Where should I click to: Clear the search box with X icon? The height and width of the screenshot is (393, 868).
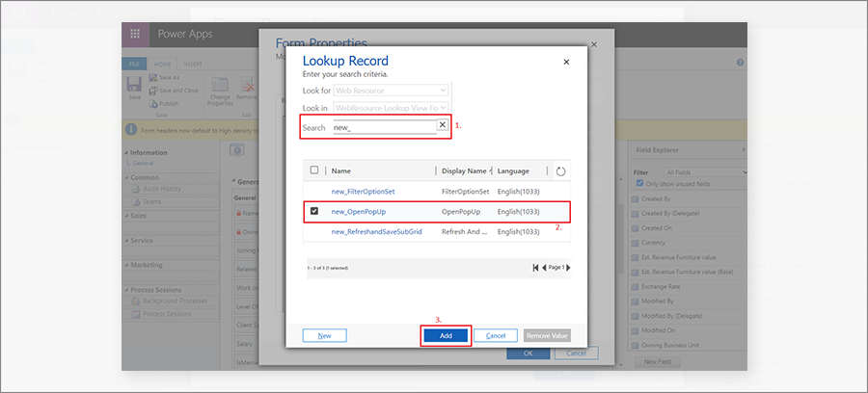443,125
